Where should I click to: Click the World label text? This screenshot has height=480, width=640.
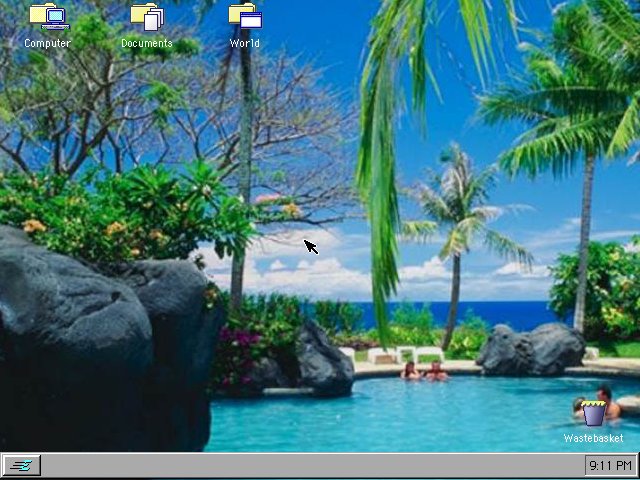(244, 43)
